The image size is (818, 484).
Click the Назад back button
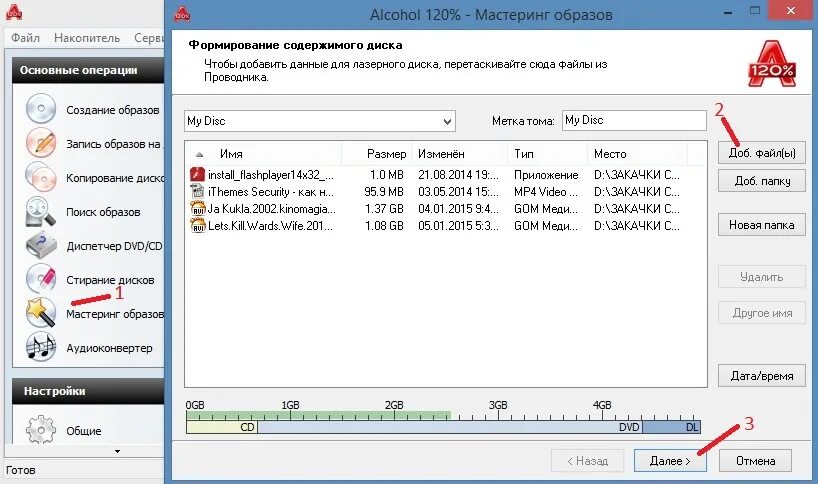(587, 461)
